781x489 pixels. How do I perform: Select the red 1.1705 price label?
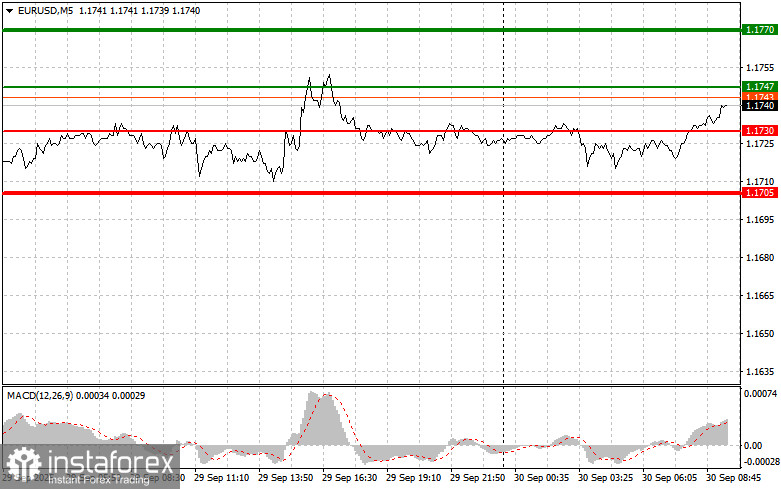point(760,193)
